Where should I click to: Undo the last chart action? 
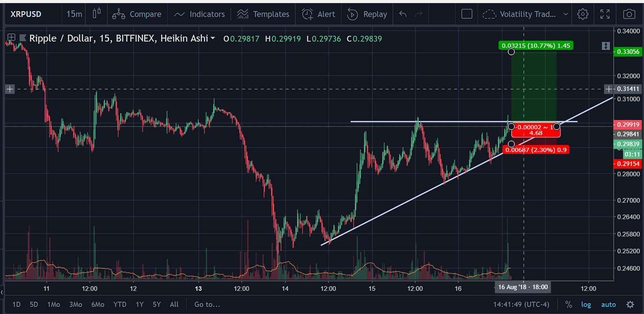click(x=403, y=14)
